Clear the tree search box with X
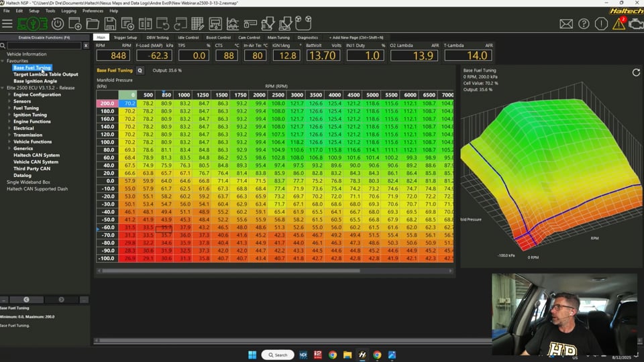This screenshot has height=362, width=644. [86, 46]
